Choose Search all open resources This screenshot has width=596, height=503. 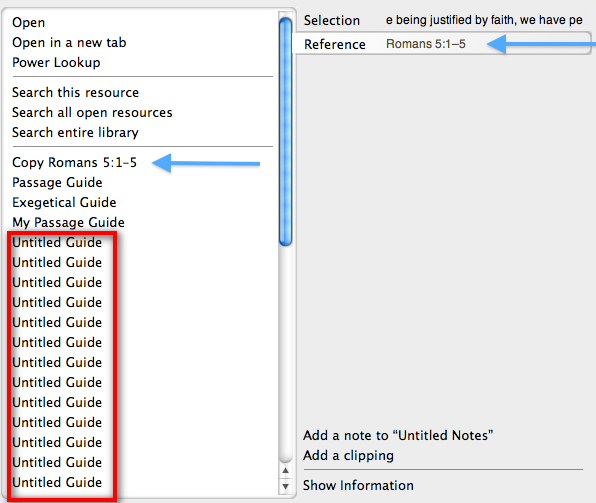(92, 113)
